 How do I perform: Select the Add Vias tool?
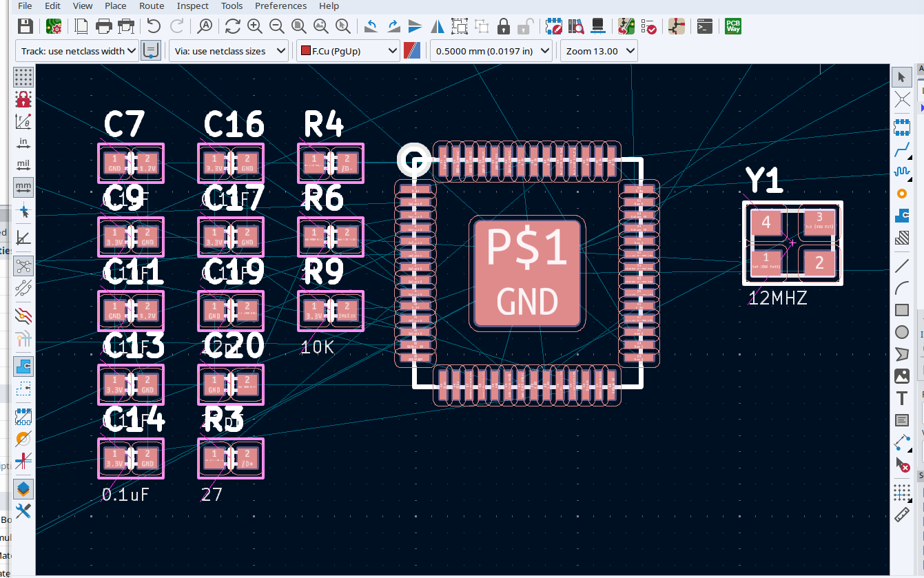tap(902, 194)
